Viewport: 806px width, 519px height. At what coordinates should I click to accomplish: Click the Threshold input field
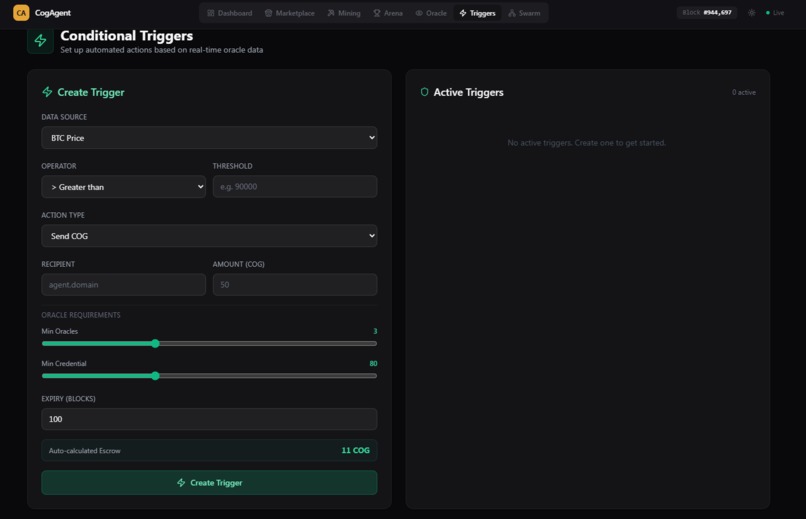click(x=295, y=187)
